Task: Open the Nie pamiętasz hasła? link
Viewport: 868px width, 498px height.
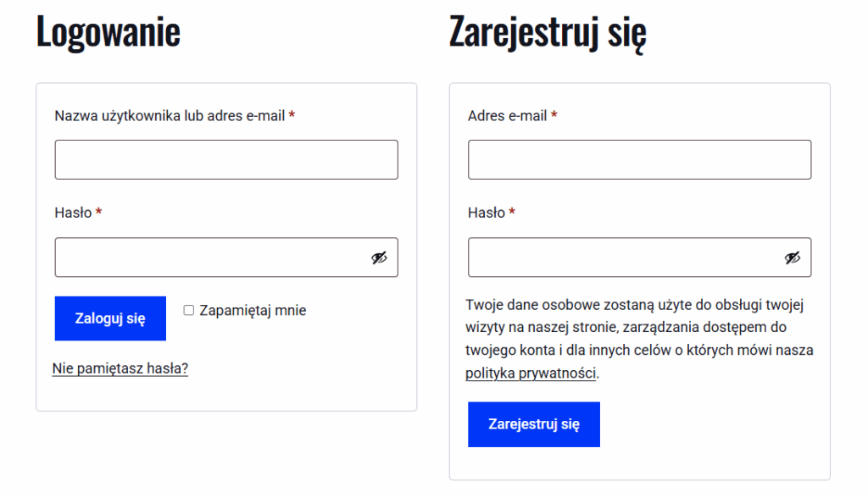Action: [120, 368]
